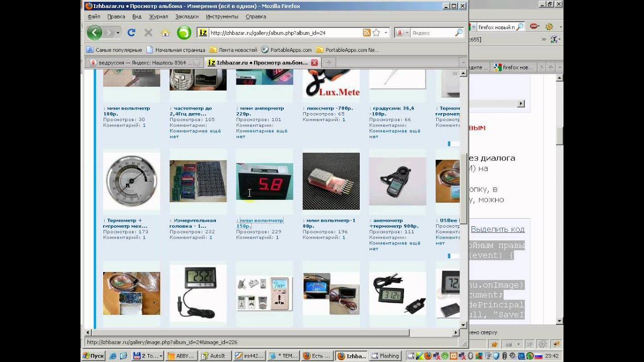Open the градусник 36,6 -100р. link
The height and width of the screenshot is (362, 644).
point(392,111)
